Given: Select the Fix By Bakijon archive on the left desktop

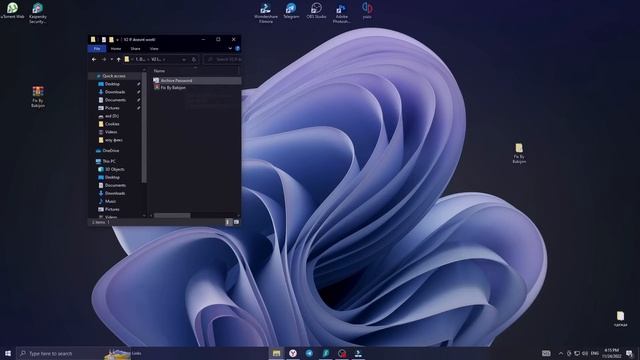Looking at the screenshot, I should [38, 97].
